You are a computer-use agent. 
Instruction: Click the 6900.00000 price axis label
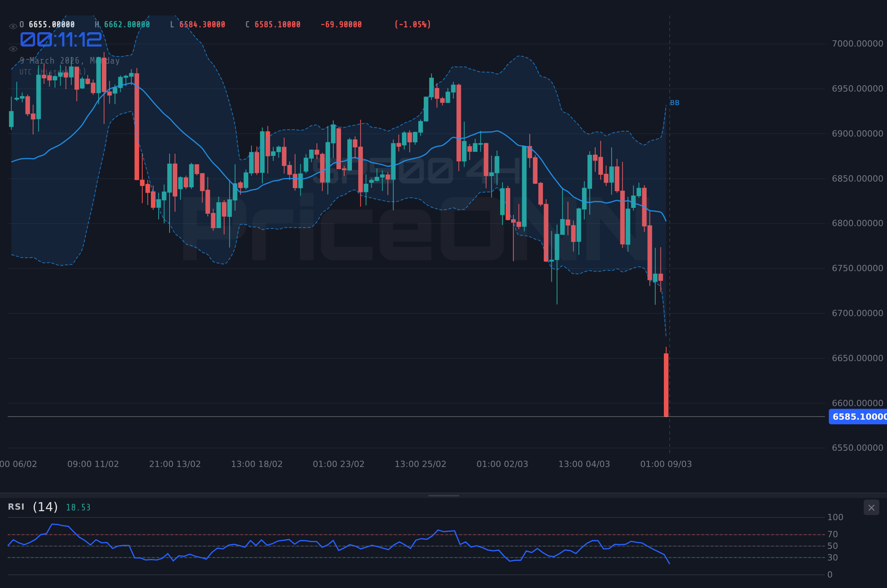[858, 133]
